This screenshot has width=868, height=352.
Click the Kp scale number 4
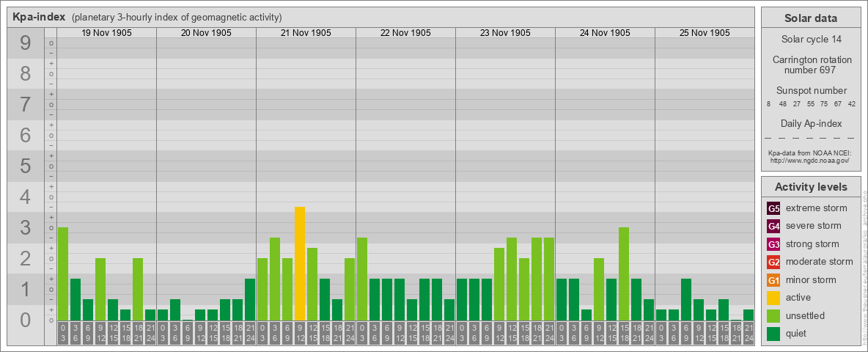25,197
